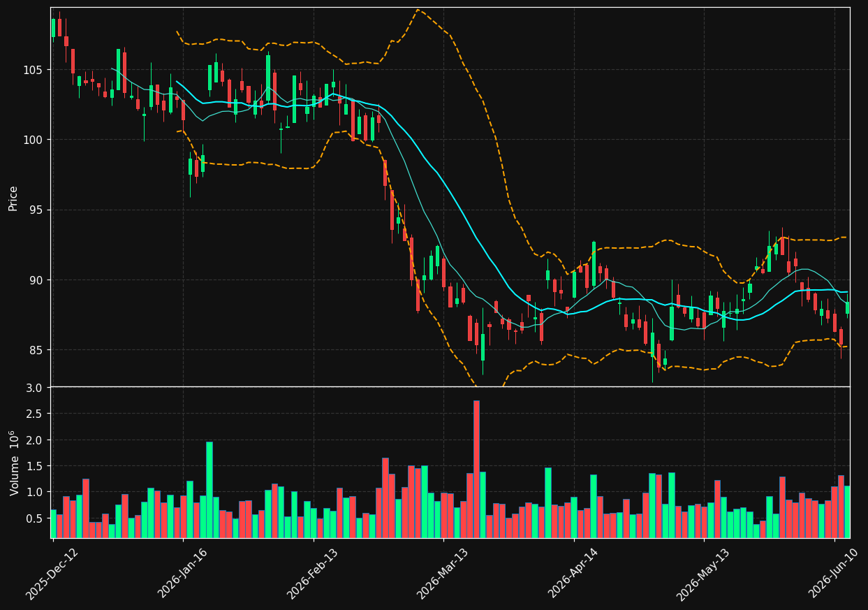This screenshot has width=868, height=610.
Task: Click the 105 price axis tick
Action: pyautogui.click(x=32, y=70)
